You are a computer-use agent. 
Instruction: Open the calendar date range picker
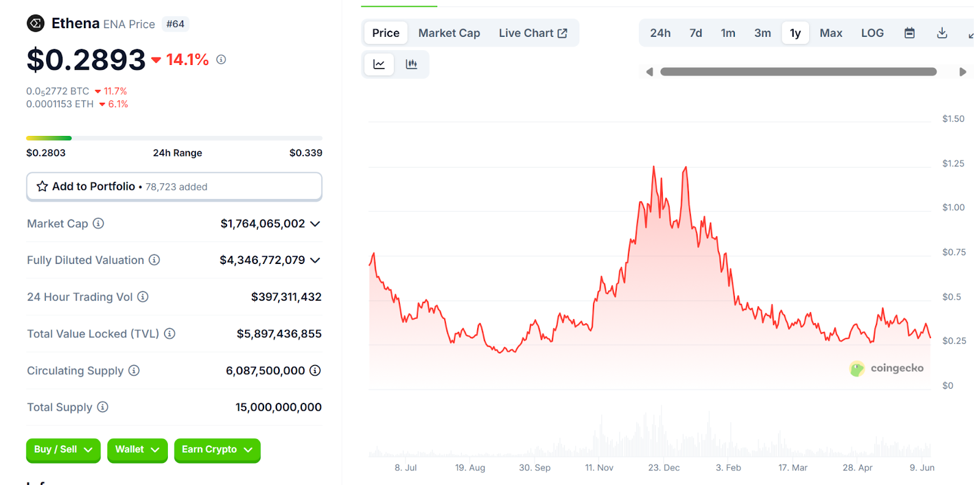(910, 33)
